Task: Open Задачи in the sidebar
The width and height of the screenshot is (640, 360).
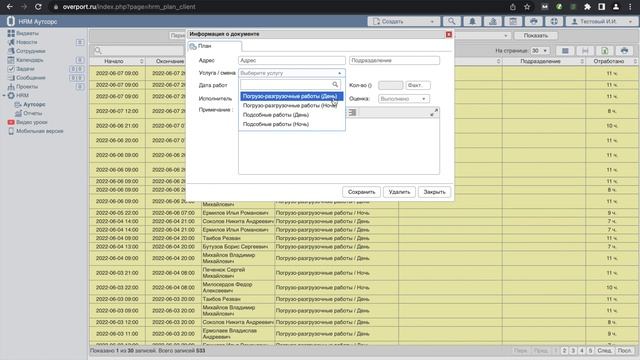Action: pos(25,69)
